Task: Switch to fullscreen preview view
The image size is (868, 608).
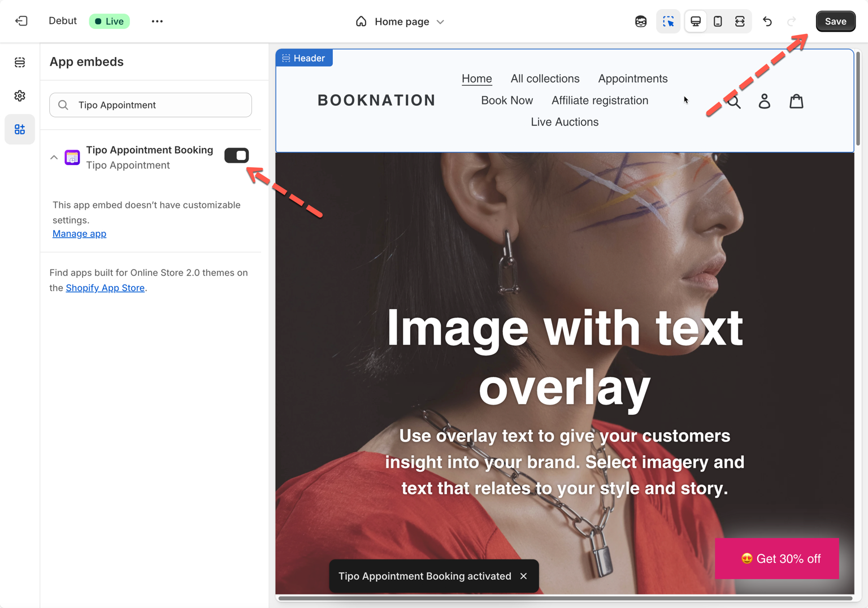Action: tap(740, 21)
